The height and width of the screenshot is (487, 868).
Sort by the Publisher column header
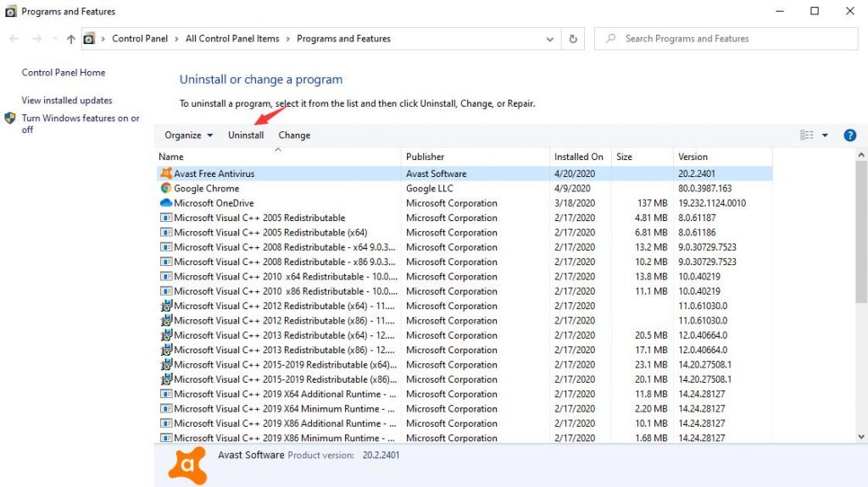click(x=476, y=157)
